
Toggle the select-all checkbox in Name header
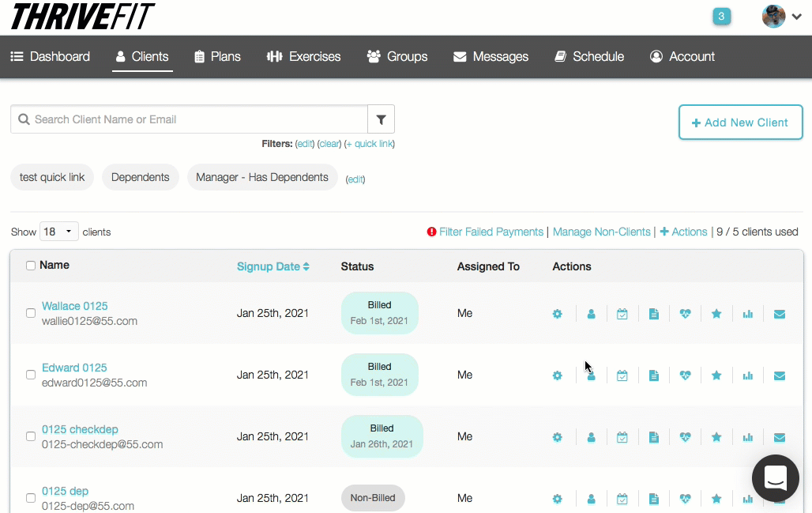(31, 266)
